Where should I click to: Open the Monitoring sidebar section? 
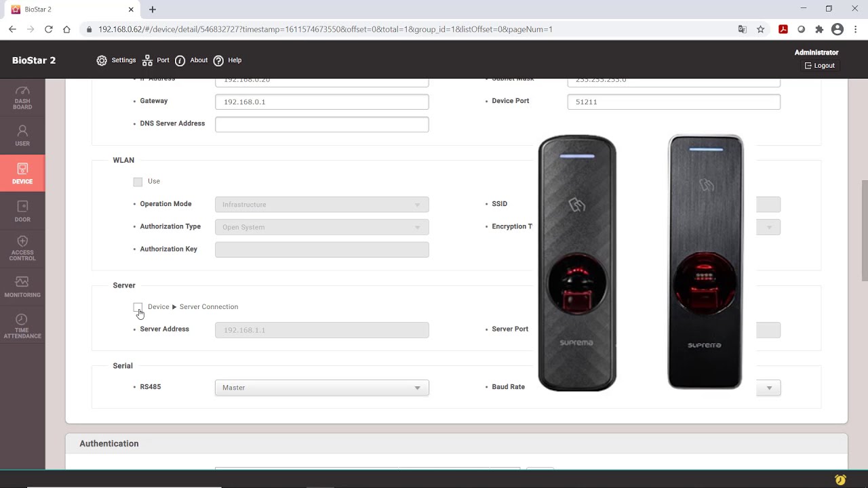pos(22,287)
